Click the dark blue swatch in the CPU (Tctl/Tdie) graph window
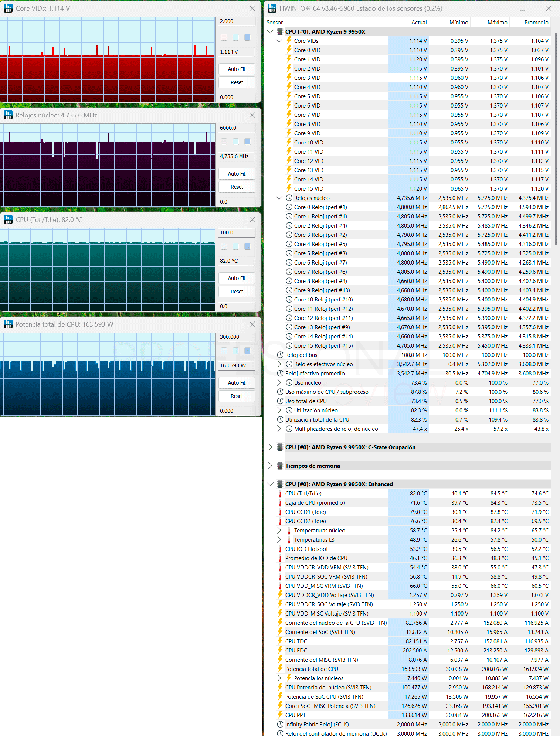This screenshot has height=736, width=560. (x=248, y=246)
